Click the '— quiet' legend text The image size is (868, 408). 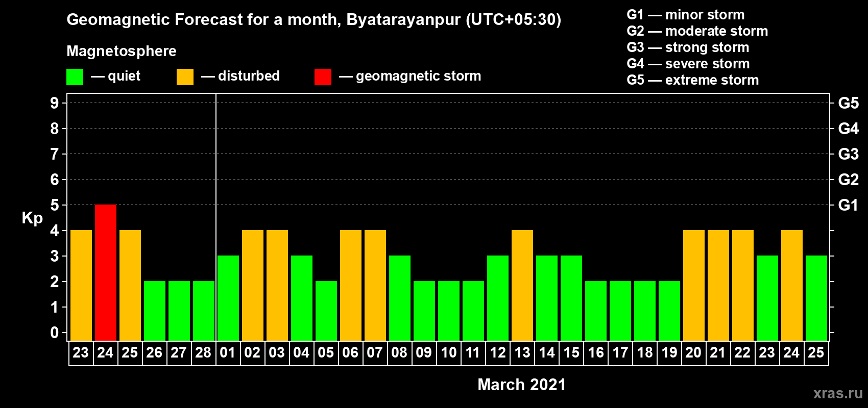point(115,76)
